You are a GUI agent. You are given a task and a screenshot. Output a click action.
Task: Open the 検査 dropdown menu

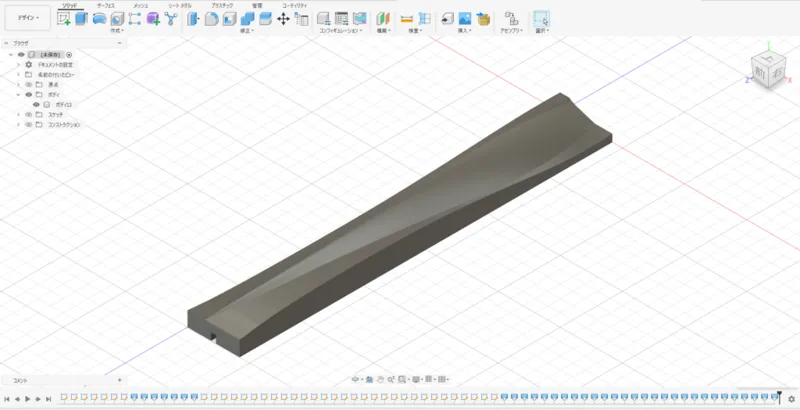click(x=415, y=31)
